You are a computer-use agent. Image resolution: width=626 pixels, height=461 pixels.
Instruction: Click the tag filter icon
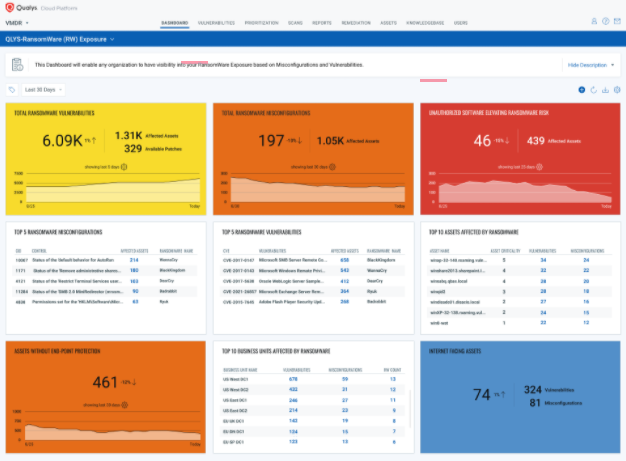[x=12, y=90]
